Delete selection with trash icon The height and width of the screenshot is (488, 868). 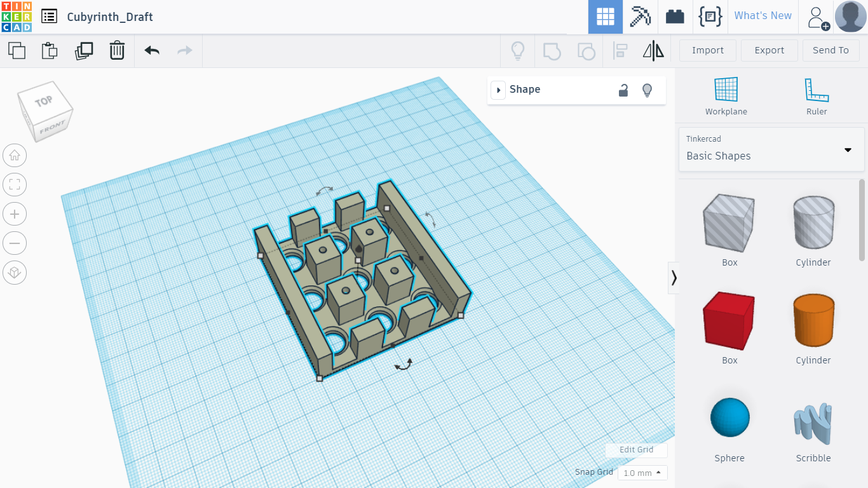point(117,50)
